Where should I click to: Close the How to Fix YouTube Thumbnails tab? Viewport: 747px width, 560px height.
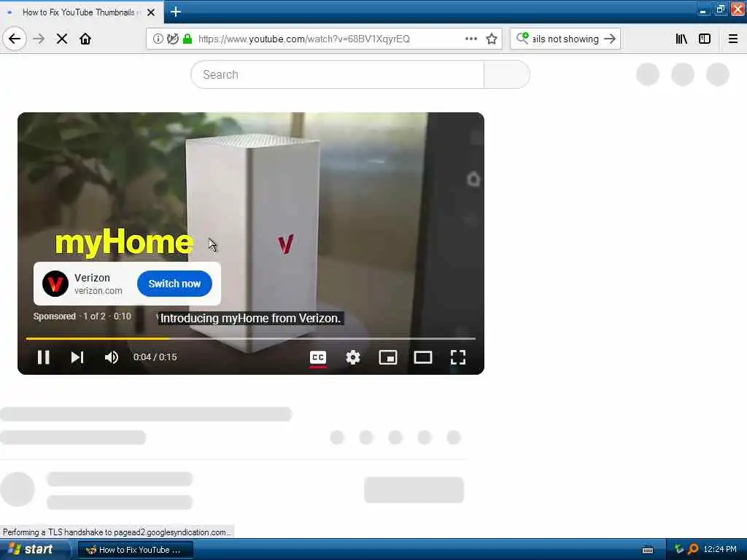point(151,12)
